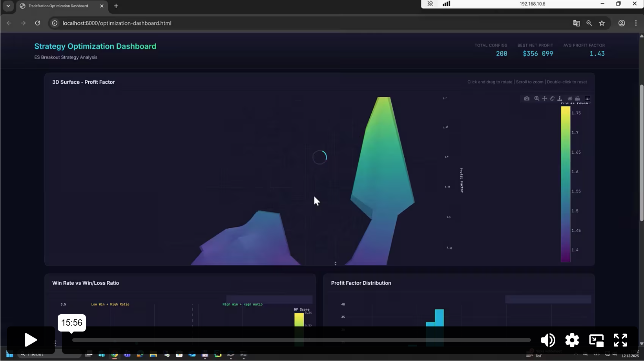Close the TradeStation Optimization Dashboard tab

coord(102,6)
